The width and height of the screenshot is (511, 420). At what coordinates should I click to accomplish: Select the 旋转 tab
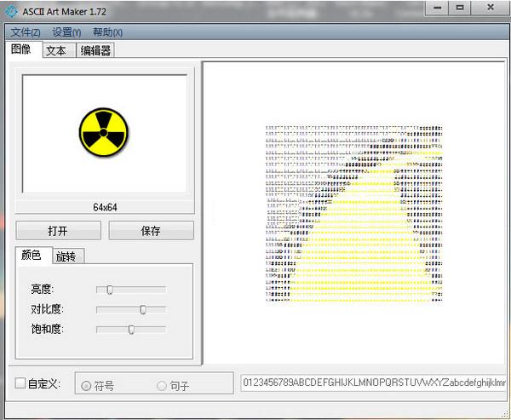point(66,256)
